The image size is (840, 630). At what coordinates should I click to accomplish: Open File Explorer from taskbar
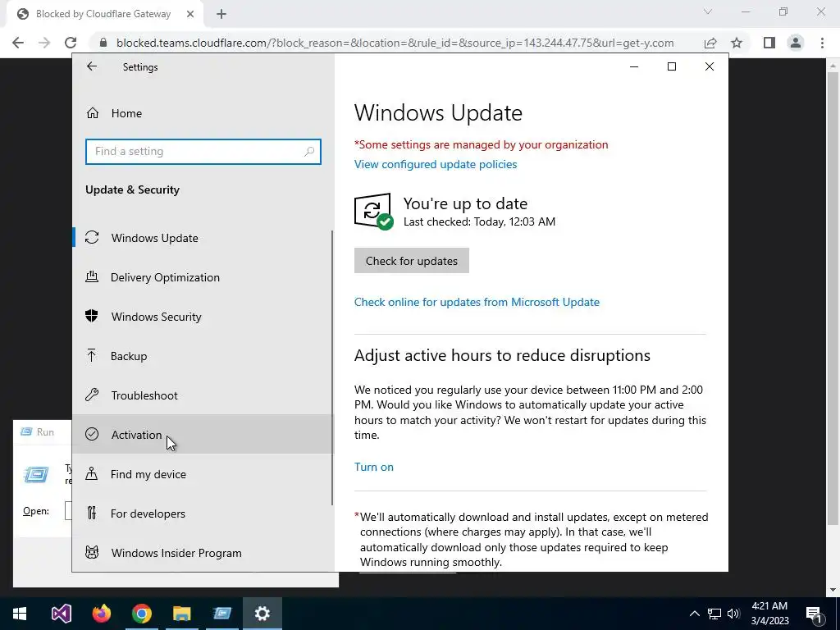(181, 614)
